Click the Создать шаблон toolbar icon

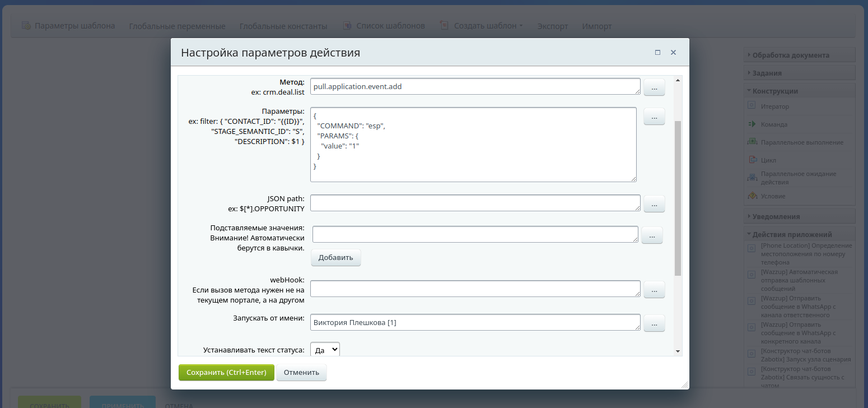coord(444,25)
